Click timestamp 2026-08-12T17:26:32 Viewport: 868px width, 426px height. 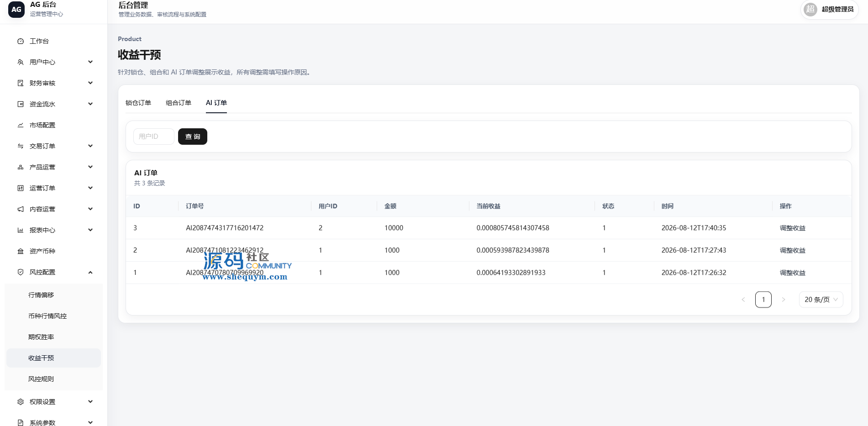694,273
